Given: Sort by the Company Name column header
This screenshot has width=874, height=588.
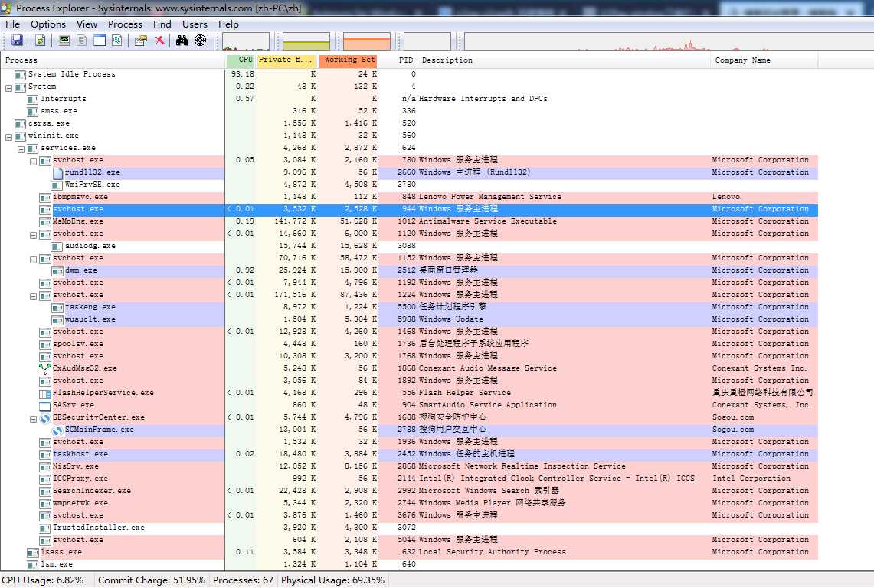Looking at the screenshot, I should (764, 60).
